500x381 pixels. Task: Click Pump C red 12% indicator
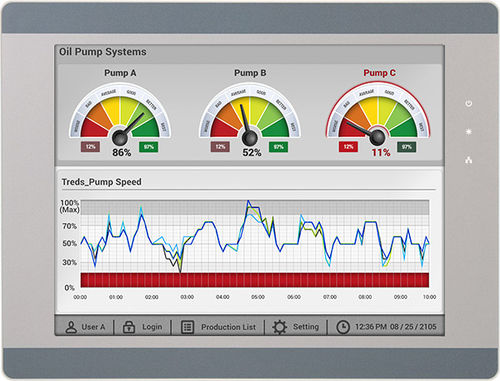[348, 147]
